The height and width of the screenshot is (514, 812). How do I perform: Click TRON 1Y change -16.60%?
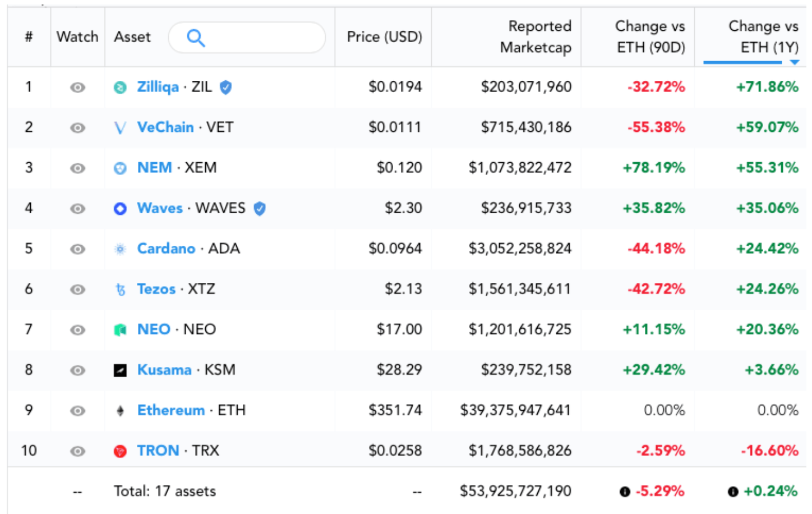(x=769, y=451)
